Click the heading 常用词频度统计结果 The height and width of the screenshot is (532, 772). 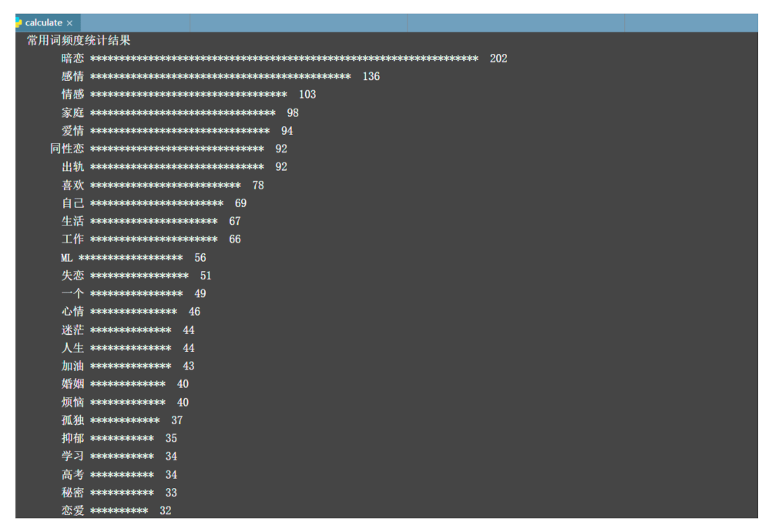pyautogui.click(x=79, y=40)
